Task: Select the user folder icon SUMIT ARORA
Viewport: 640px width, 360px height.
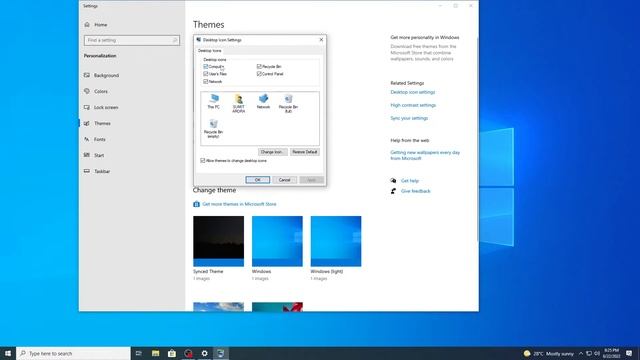Action: point(239,103)
